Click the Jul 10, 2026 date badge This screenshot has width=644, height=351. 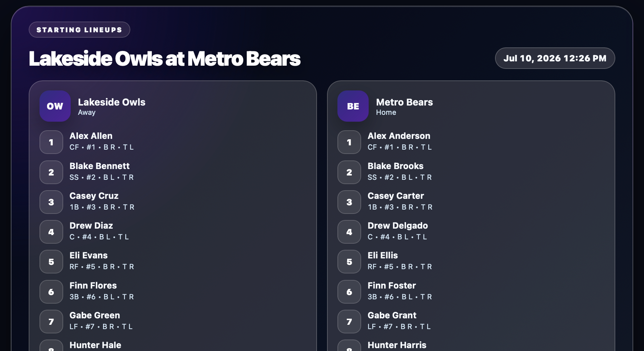coord(555,58)
